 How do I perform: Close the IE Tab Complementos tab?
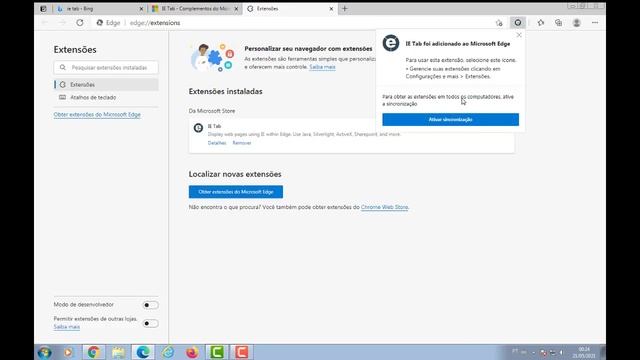point(236,9)
